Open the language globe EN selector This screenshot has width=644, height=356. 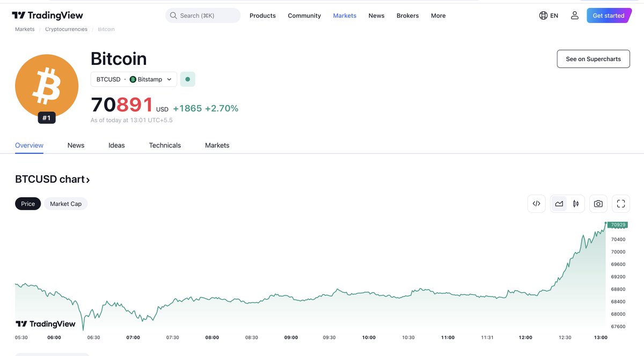pos(548,16)
